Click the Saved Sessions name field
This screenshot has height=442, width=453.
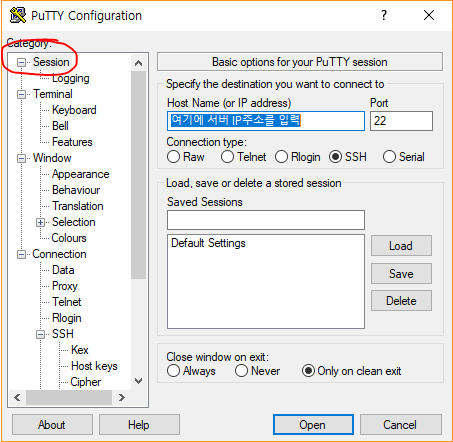(266, 220)
